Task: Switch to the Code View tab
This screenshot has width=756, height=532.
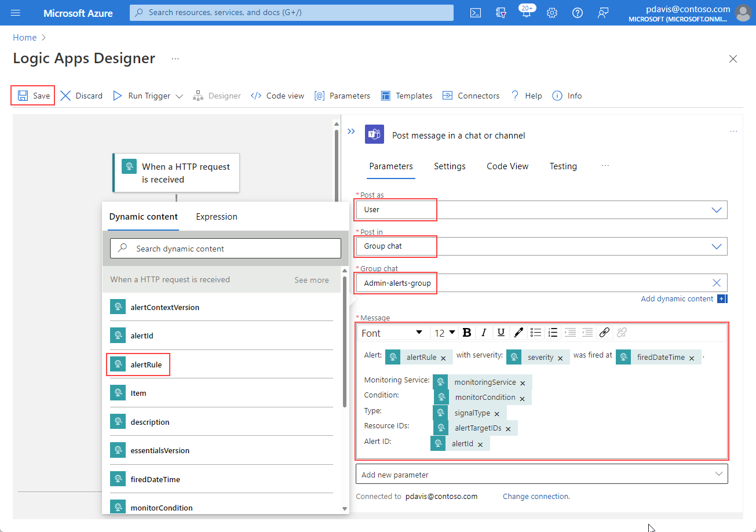Action: (x=507, y=166)
